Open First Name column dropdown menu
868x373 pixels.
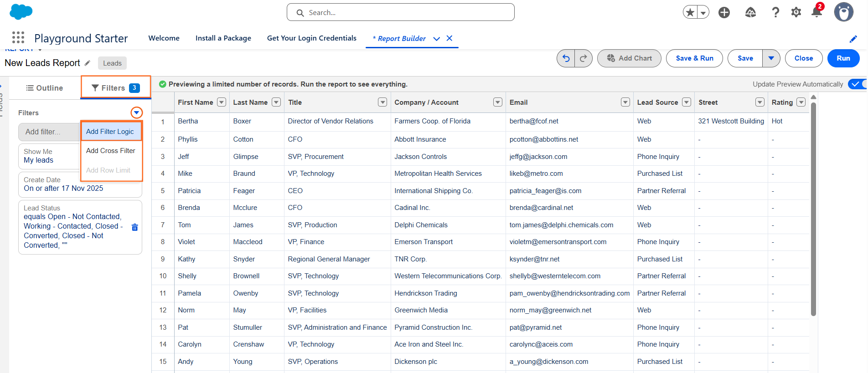pyautogui.click(x=222, y=102)
